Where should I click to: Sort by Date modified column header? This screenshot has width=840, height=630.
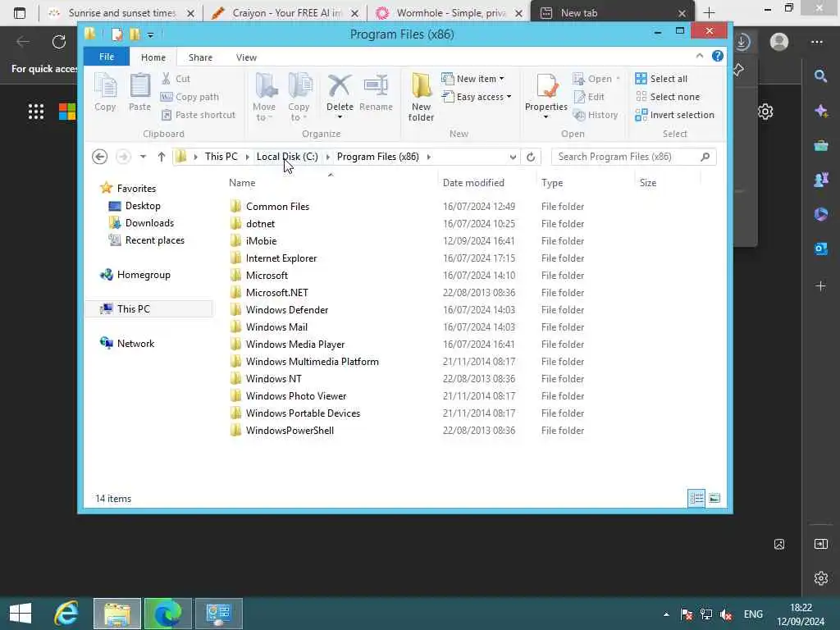(x=473, y=183)
